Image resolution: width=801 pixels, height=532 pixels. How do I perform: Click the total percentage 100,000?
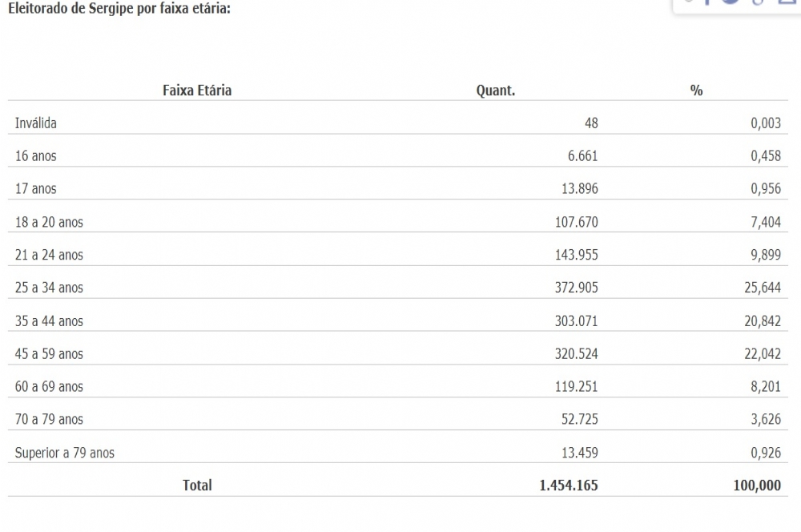tap(757, 485)
